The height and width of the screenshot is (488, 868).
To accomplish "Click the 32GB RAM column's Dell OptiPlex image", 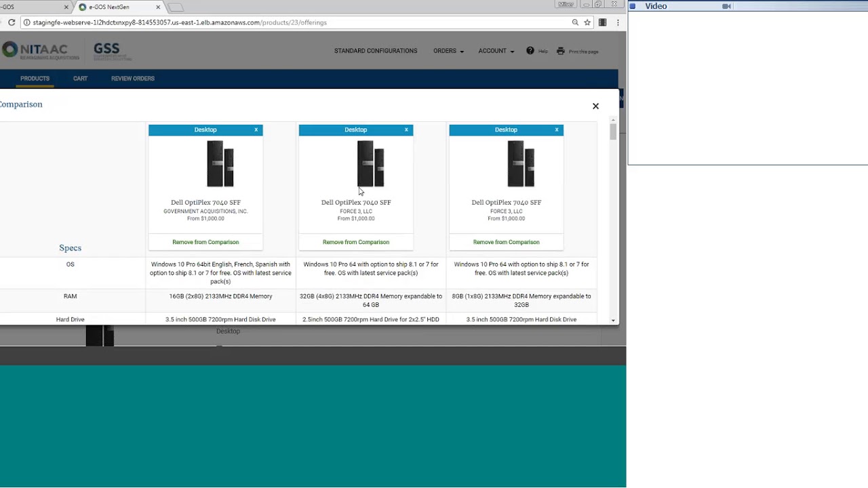I will coord(371,164).
